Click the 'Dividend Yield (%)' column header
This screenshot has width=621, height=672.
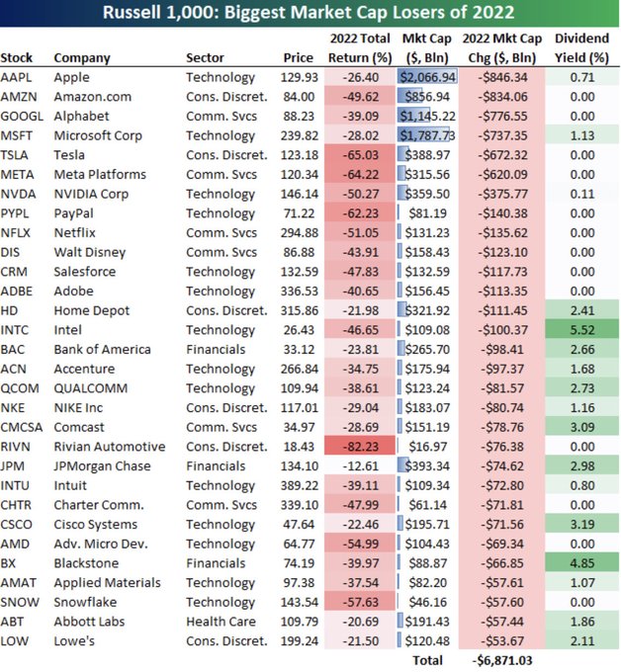point(581,47)
